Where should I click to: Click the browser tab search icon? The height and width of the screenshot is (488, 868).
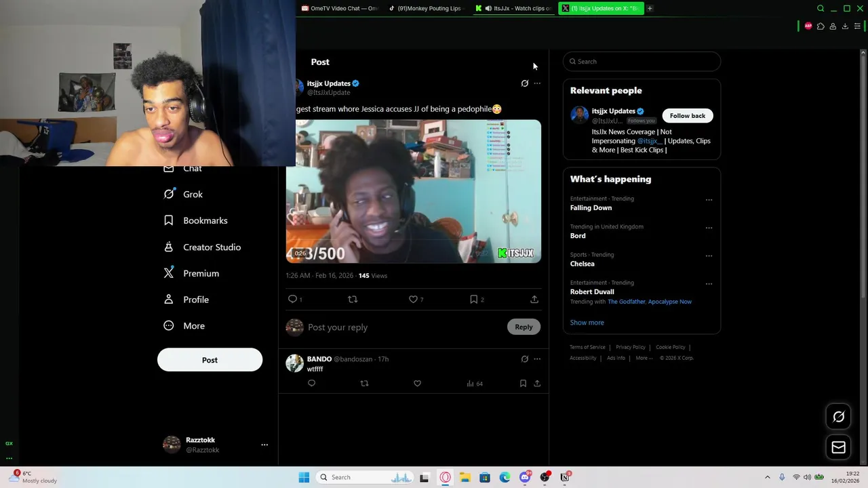821,8
